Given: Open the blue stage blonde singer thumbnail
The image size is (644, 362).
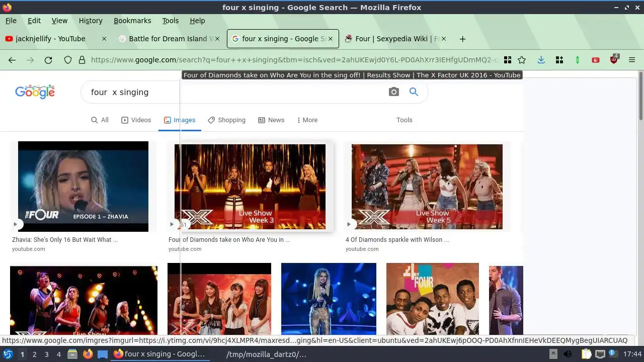Looking at the screenshot, I should pos(329,299).
